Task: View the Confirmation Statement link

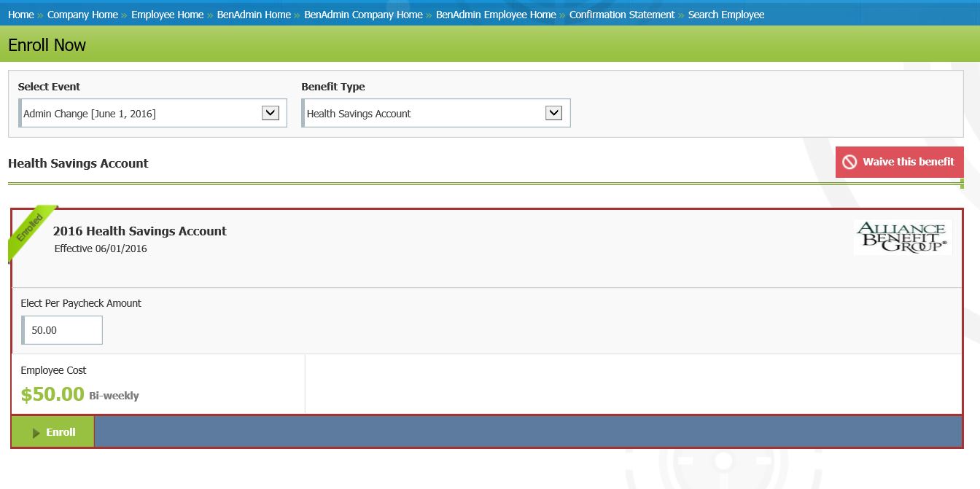Action: click(x=622, y=14)
